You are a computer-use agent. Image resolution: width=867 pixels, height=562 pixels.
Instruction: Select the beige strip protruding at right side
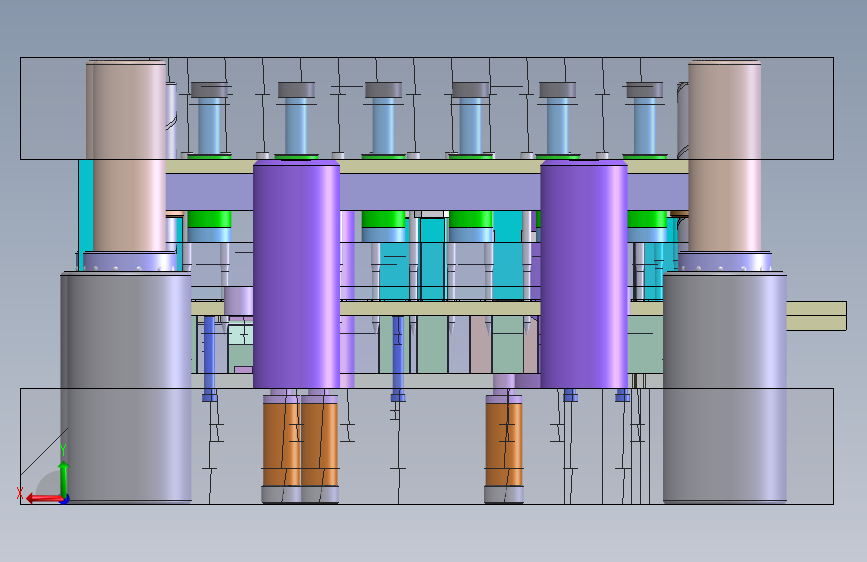click(x=816, y=316)
